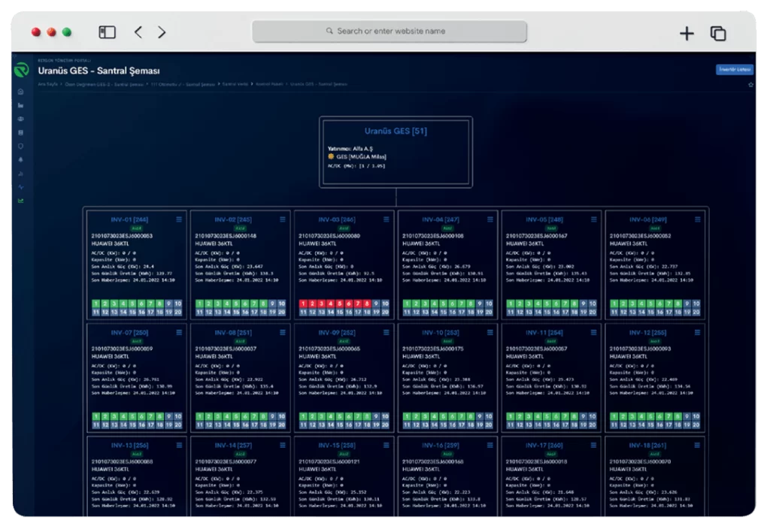770x532 pixels.
Task: Open the INV-18 [261] hamburger menu
Action: (697, 445)
